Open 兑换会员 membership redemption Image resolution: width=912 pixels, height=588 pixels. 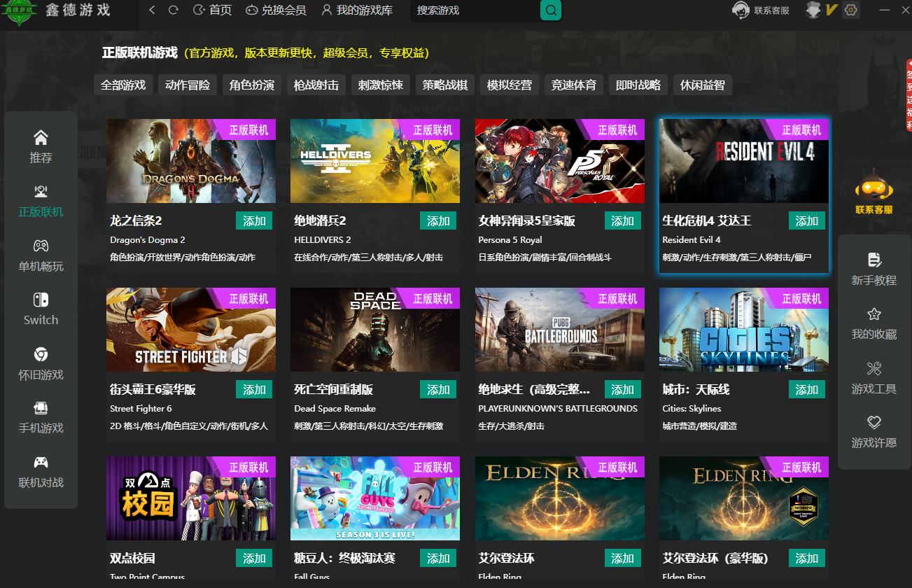pos(276,10)
